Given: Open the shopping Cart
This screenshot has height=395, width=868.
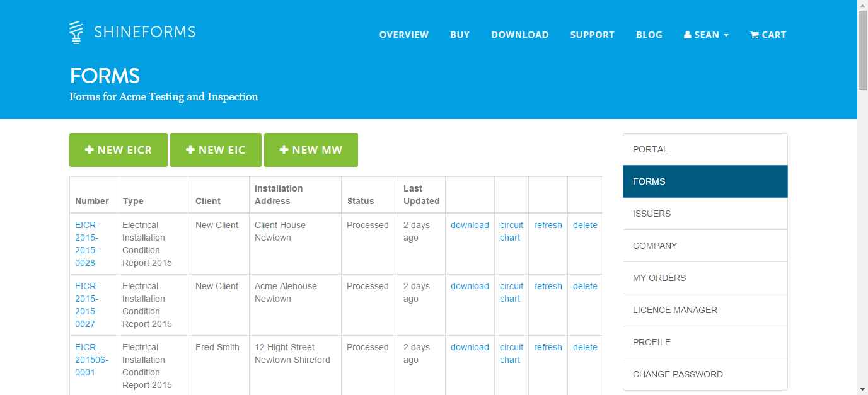Looking at the screenshot, I should pos(768,35).
